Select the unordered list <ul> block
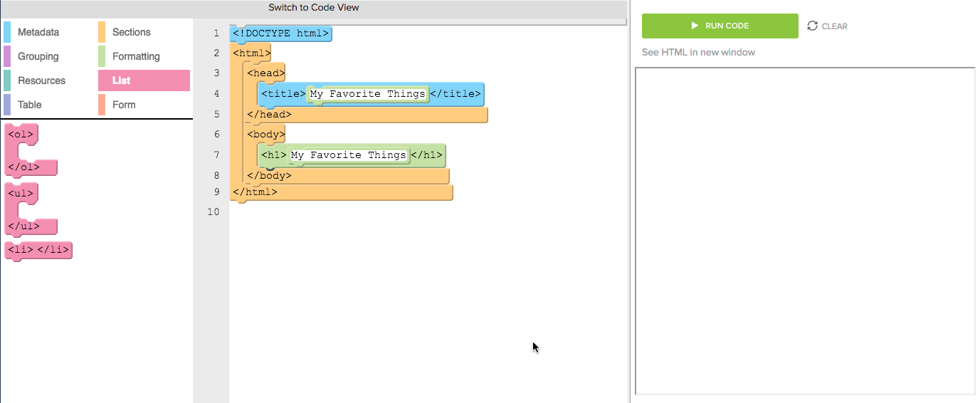 [x=21, y=192]
